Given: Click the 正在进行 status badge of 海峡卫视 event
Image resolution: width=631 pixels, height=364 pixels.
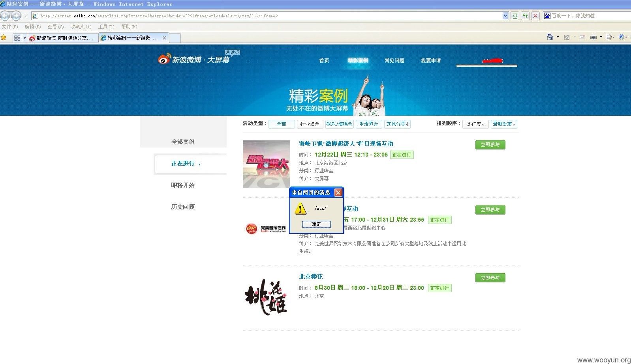Looking at the screenshot, I should [402, 155].
